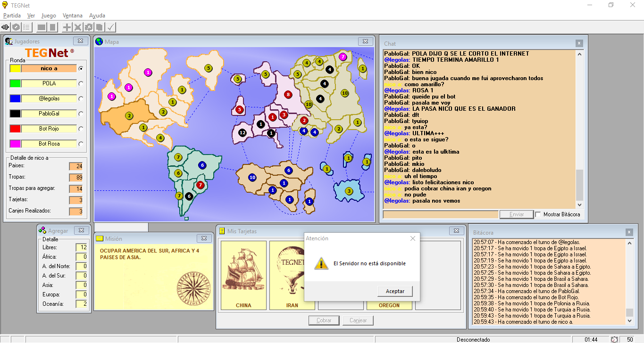Click the chat message input field
Screen dimensions: 644x343
(440, 214)
